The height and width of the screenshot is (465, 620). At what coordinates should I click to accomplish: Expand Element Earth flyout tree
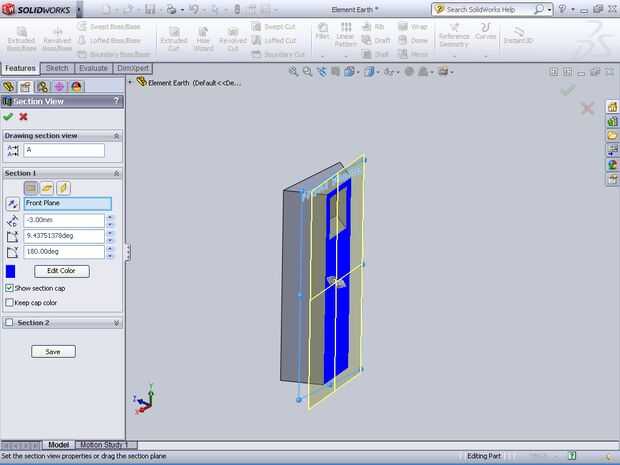click(130, 82)
